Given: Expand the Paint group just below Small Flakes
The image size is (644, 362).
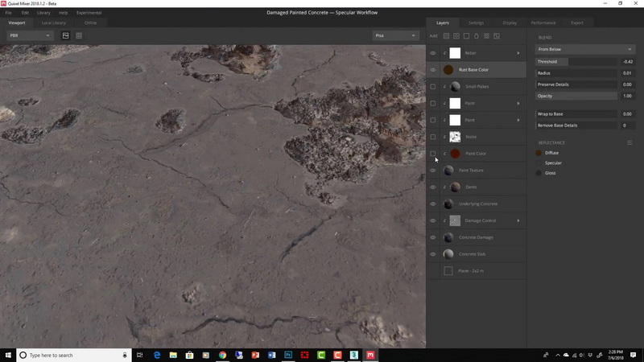Looking at the screenshot, I should 518,104.
